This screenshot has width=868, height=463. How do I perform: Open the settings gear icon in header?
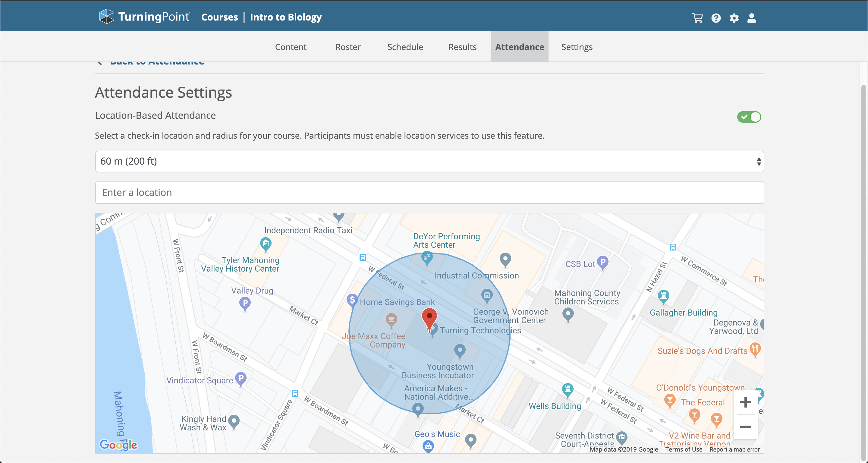[x=734, y=18]
